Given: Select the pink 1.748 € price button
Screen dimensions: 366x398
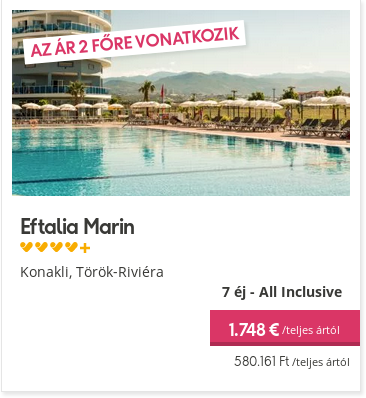Looking at the screenshot, I should pyautogui.click(x=285, y=328).
